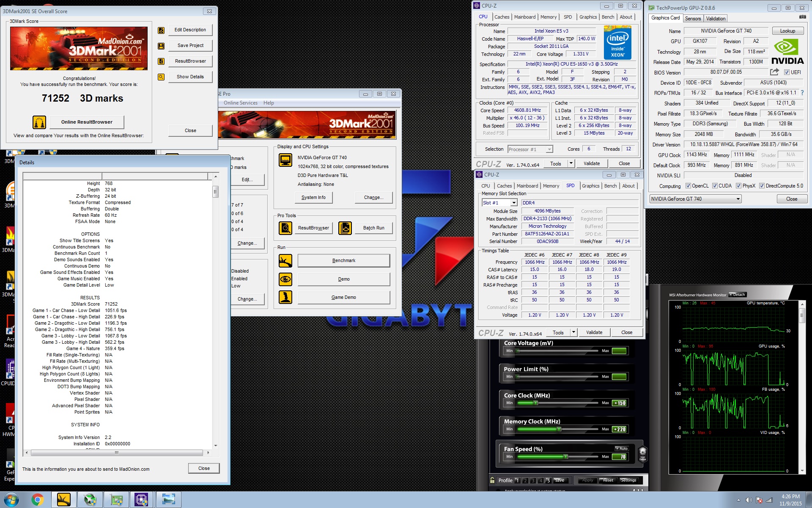Toggle the OpenCL checkbox in GPU-Z
Viewport: 812px width, 508px height.
tap(688, 186)
